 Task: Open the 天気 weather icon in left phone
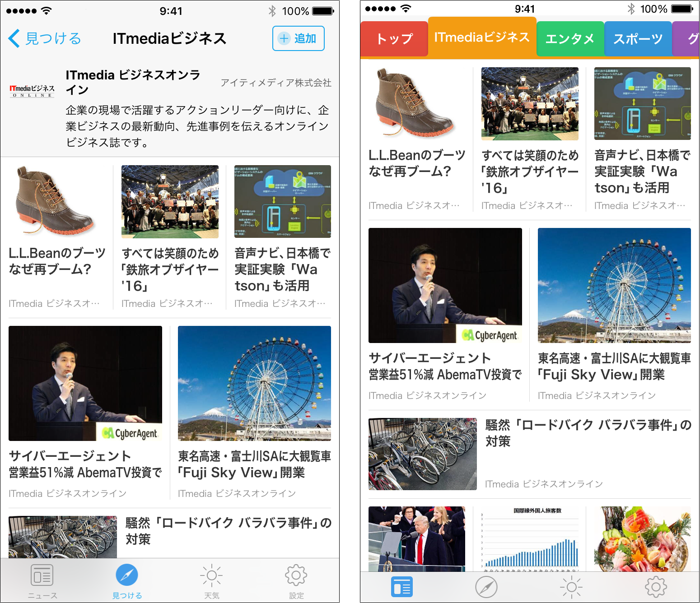pyautogui.click(x=211, y=575)
